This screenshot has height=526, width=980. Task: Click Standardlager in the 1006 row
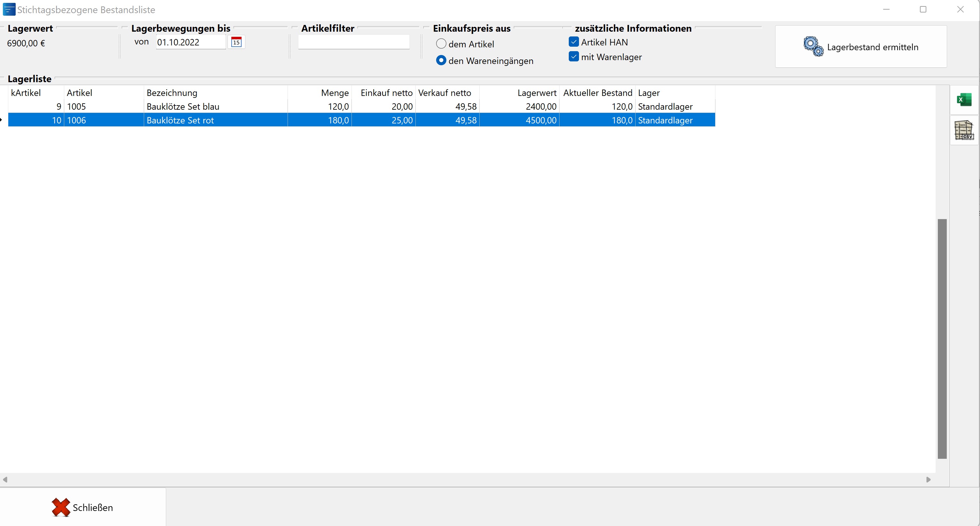pos(675,120)
